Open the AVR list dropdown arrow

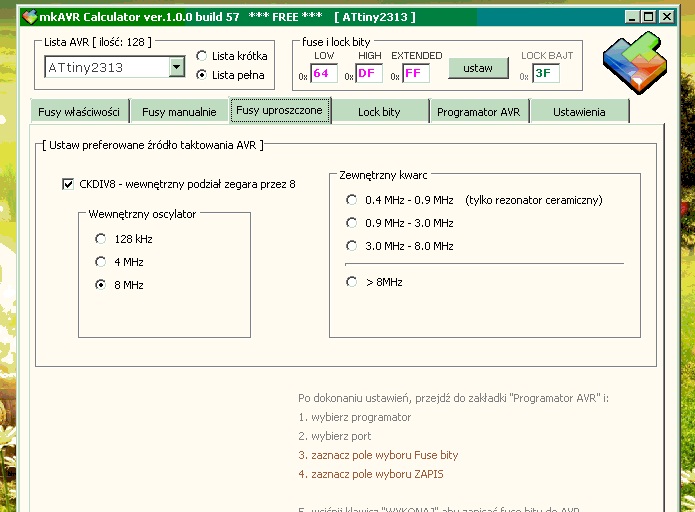coord(177,67)
